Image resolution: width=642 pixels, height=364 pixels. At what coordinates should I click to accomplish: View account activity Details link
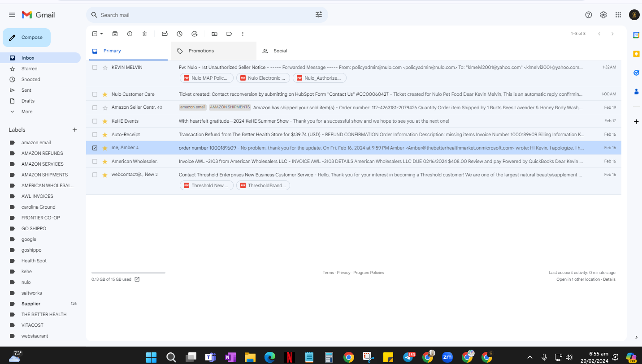point(609,279)
